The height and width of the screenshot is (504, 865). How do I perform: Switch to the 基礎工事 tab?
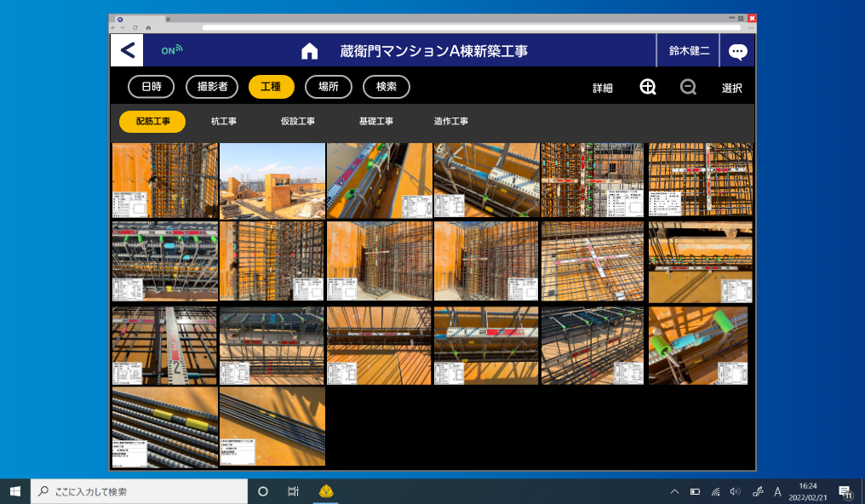coord(375,121)
